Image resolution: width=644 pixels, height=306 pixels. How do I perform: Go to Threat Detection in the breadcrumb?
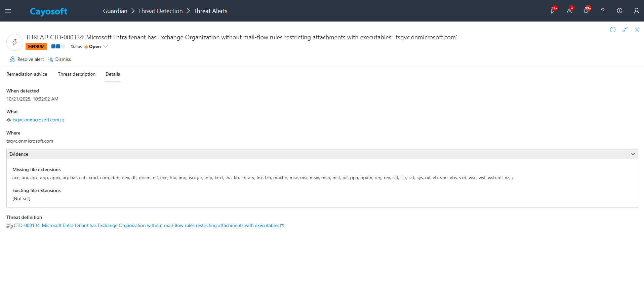pyautogui.click(x=160, y=11)
